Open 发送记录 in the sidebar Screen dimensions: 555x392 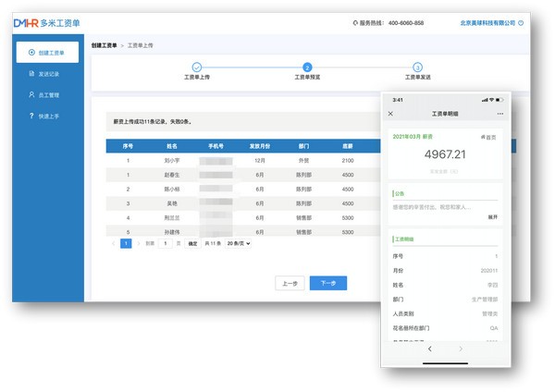point(48,73)
